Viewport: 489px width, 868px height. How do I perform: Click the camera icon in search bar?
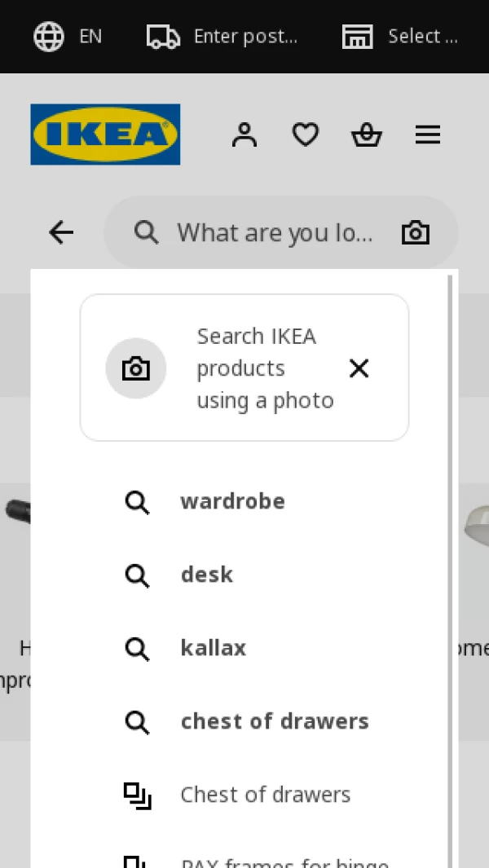coord(416,233)
